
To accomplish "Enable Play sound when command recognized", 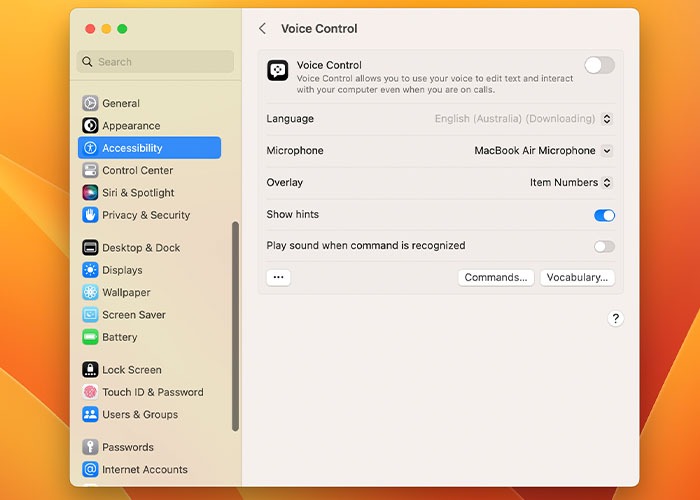I will (604, 246).
